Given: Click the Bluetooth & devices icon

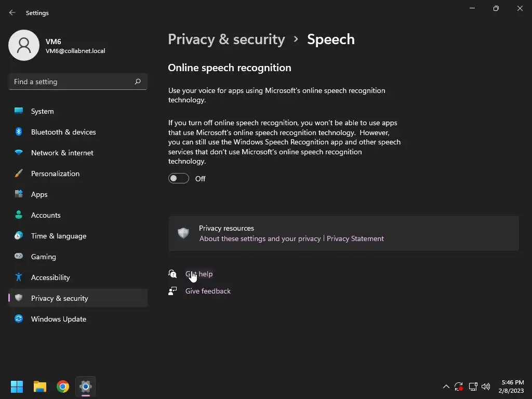Looking at the screenshot, I should point(19,132).
